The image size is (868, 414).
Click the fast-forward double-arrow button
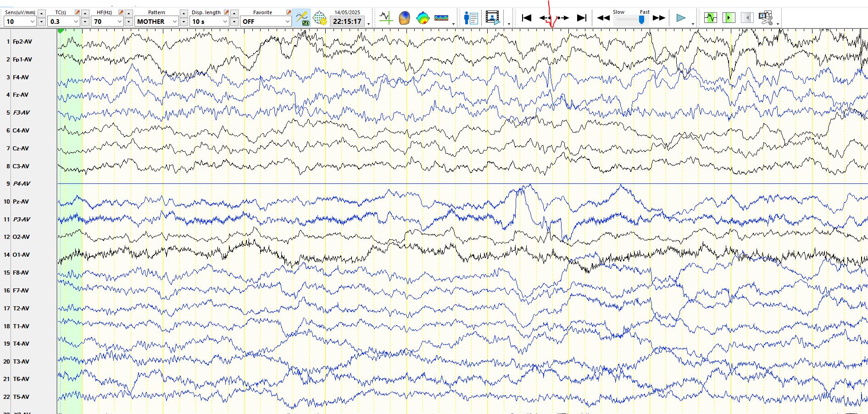(659, 18)
